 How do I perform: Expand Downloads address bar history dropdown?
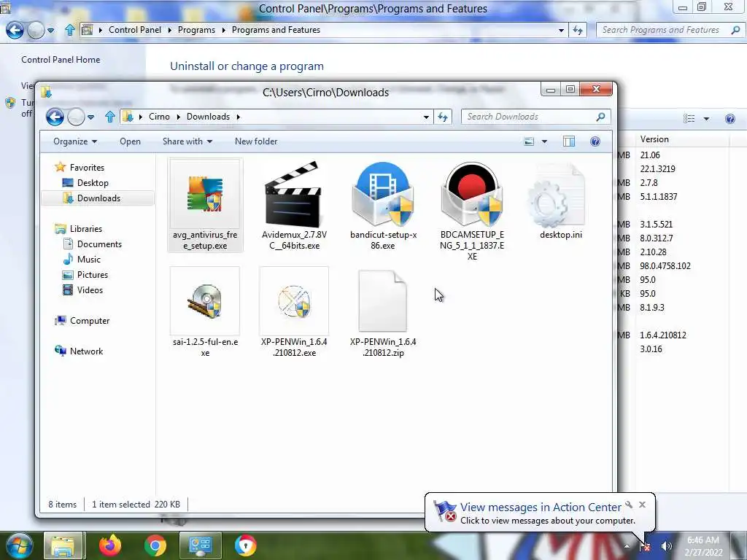[x=426, y=117]
